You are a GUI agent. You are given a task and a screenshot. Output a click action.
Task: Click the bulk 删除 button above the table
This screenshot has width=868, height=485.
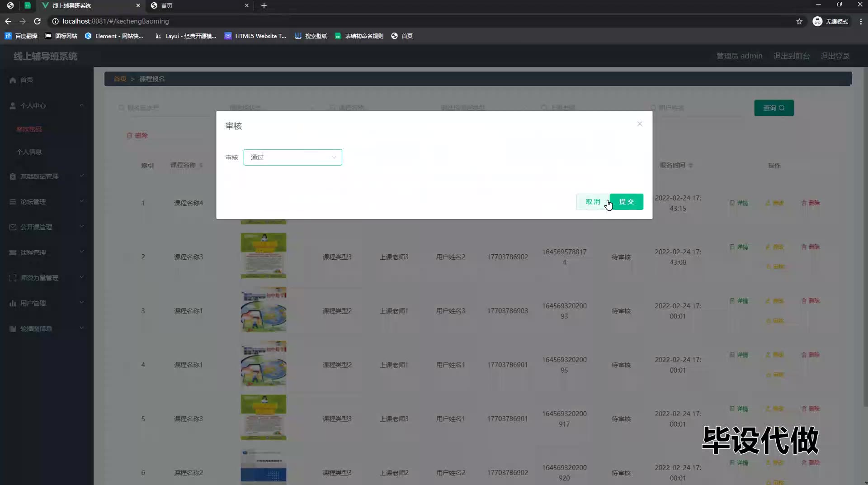click(x=137, y=135)
